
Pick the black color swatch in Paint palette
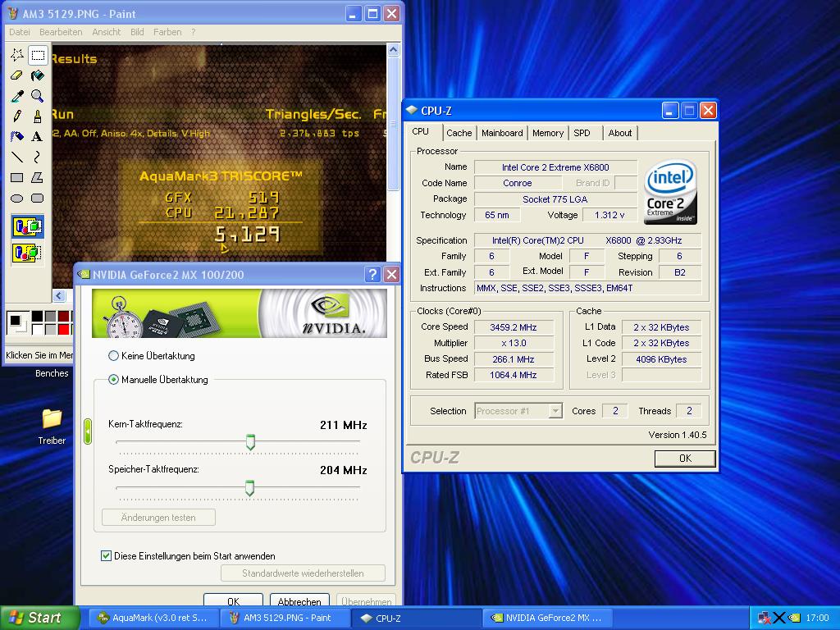tap(37, 316)
